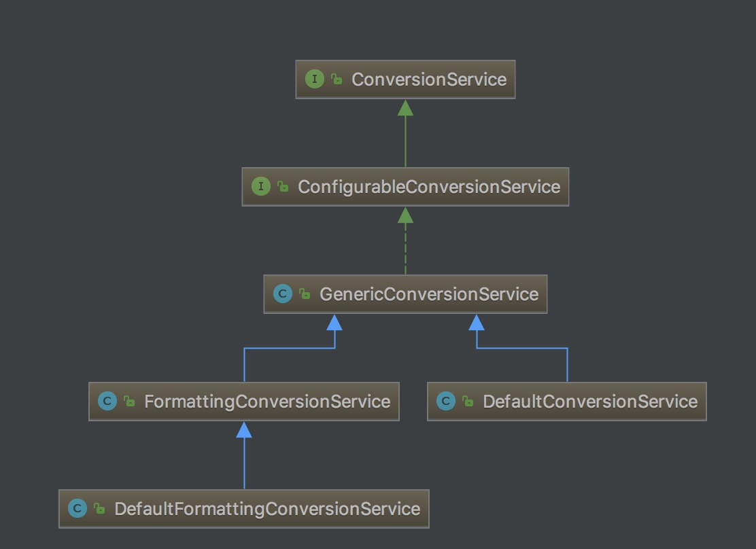This screenshot has height=549, width=756.
Task: Click the green arrowhead pointing into ConversionService
Action: 405,107
